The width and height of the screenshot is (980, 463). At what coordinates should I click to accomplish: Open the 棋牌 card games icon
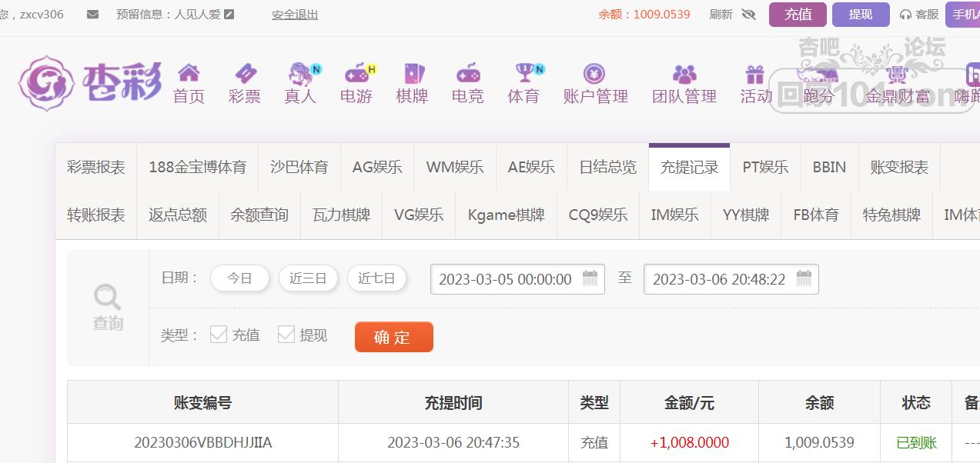coord(412,74)
